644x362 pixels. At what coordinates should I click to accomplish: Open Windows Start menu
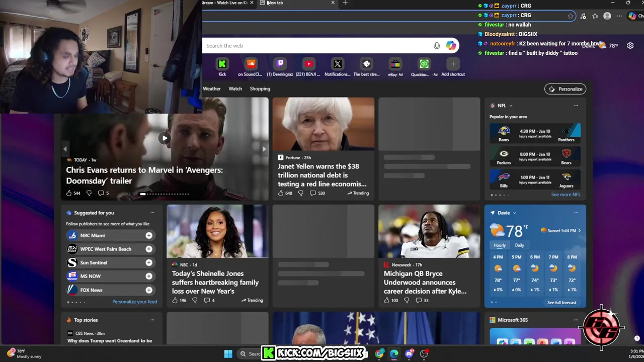pyautogui.click(x=228, y=353)
